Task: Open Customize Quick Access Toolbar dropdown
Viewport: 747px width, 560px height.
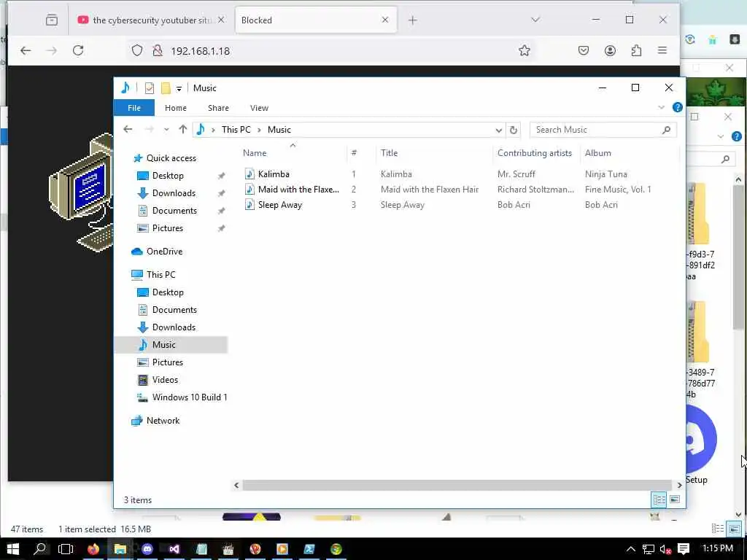Action: coord(179,88)
